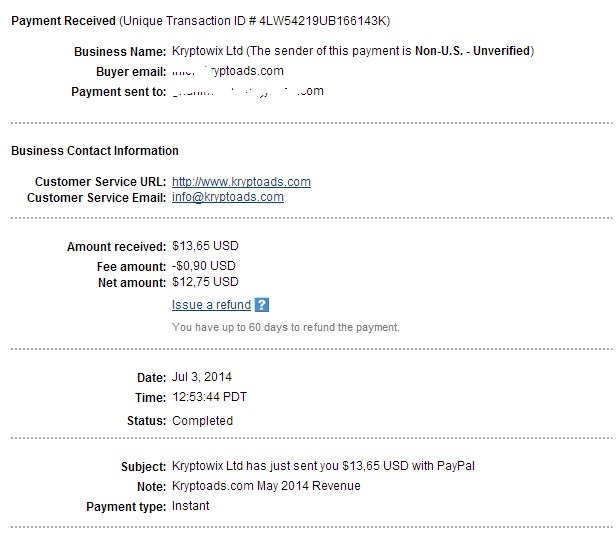Click the $12,75 USD net amount
This screenshot has height=538, width=616.
(205, 282)
